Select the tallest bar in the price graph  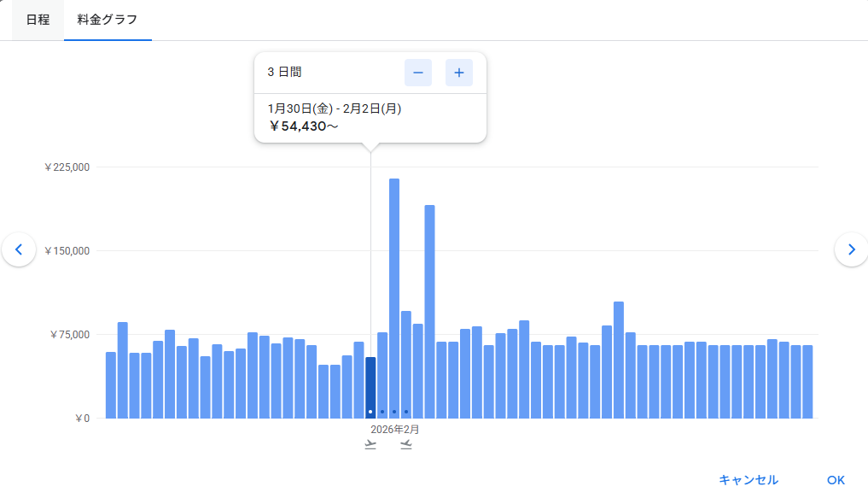pyautogui.click(x=394, y=299)
